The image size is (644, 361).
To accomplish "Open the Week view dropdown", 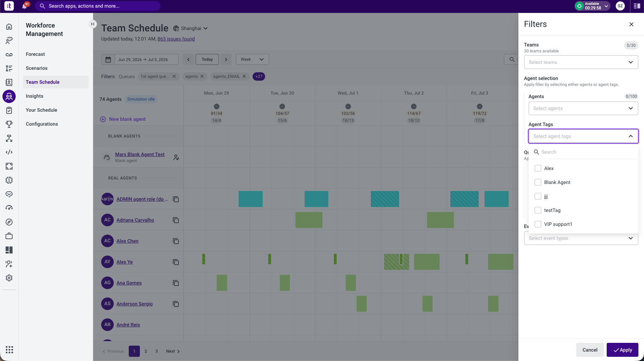I will [x=252, y=59].
